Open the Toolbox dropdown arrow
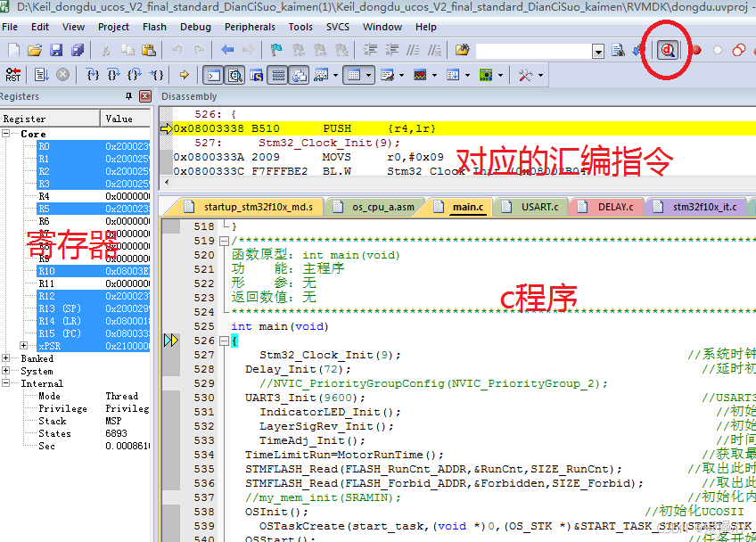This screenshot has height=542, width=756. 540,75
